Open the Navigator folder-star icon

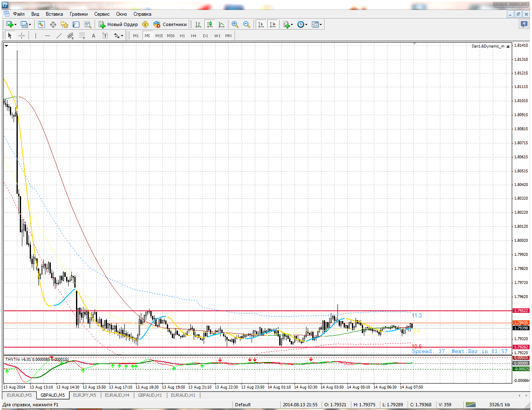tap(64, 24)
